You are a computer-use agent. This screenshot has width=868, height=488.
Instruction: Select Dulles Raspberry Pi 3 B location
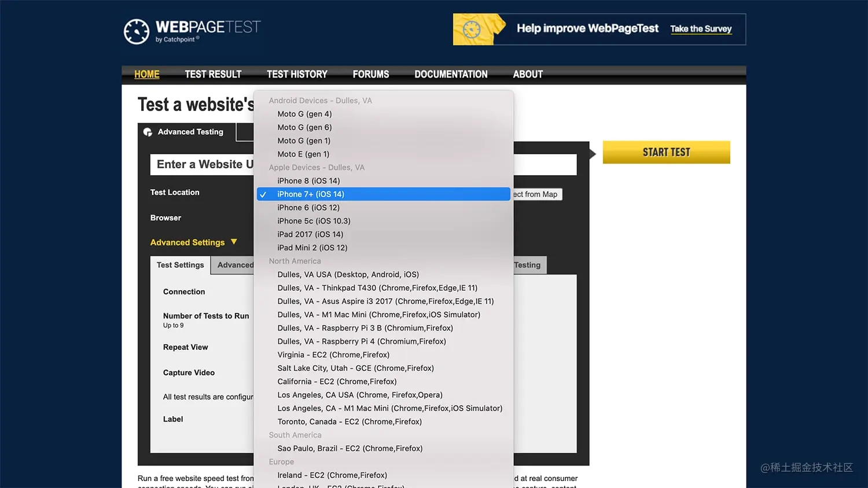point(383,328)
